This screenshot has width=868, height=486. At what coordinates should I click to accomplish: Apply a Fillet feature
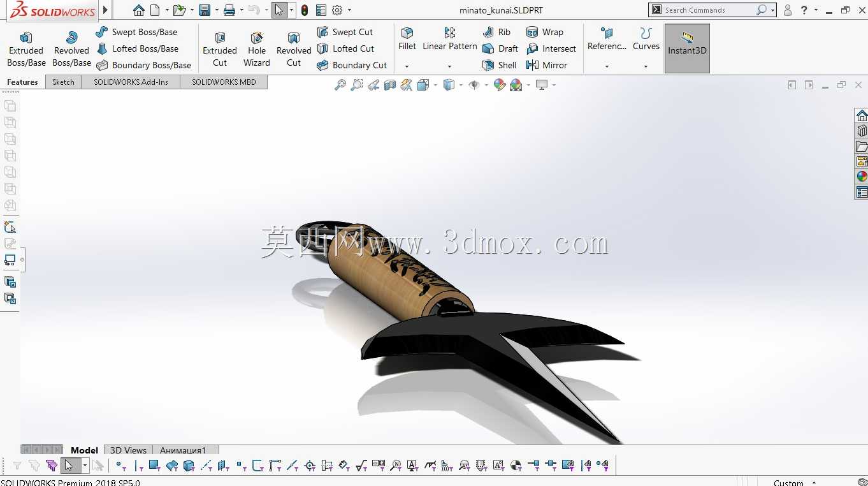tap(407, 39)
